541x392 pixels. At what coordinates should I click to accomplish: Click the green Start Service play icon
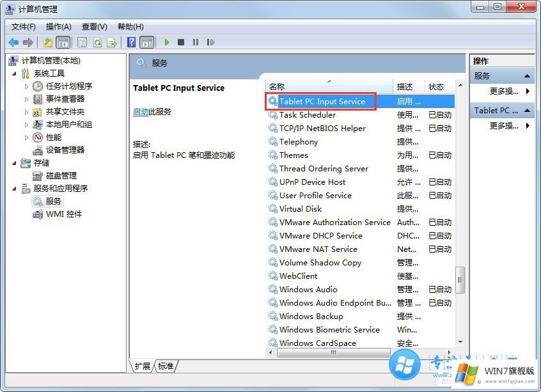[167, 42]
